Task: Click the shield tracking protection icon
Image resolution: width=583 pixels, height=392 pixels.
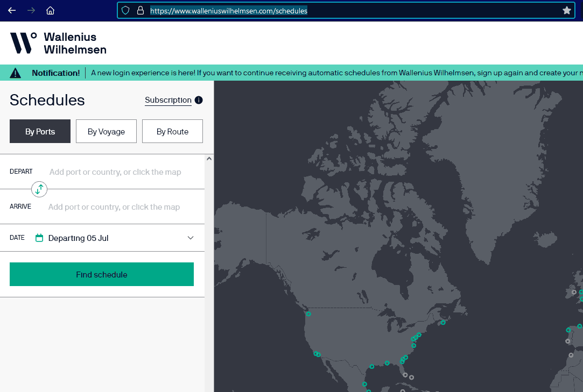Action: 125,10
